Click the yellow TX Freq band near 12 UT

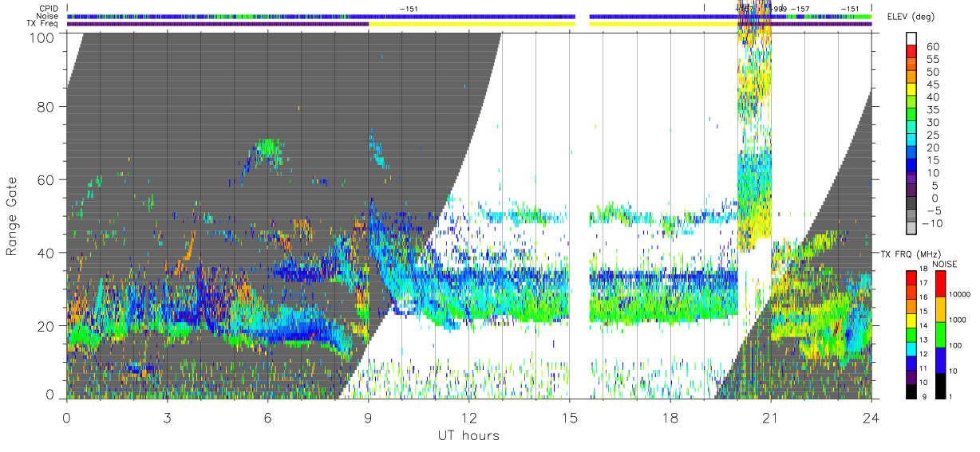[x=471, y=24]
